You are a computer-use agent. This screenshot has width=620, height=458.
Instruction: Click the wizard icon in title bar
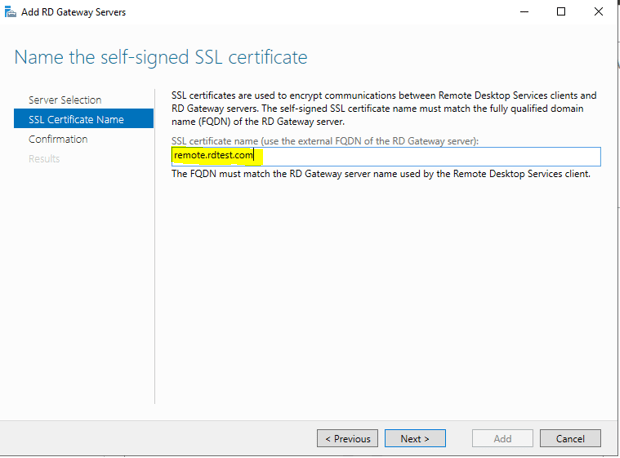tap(10, 12)
